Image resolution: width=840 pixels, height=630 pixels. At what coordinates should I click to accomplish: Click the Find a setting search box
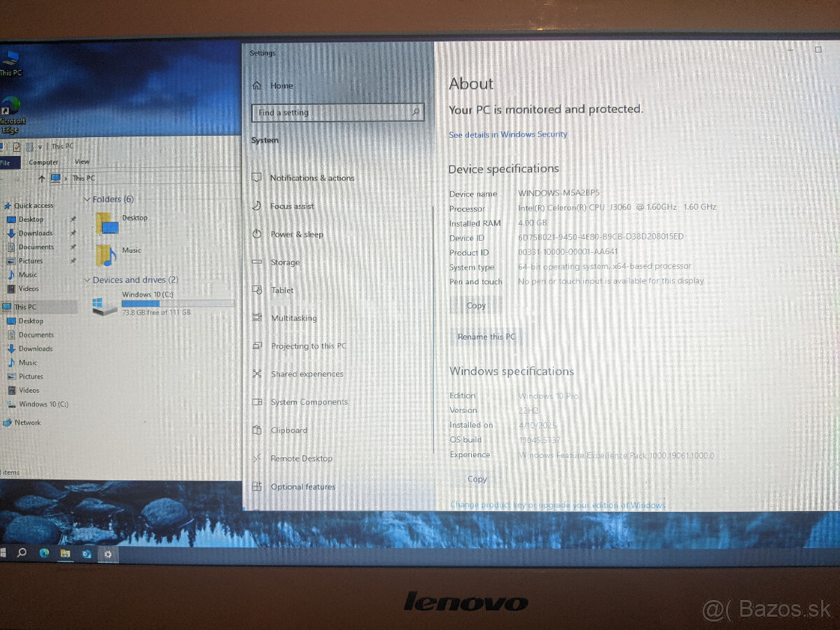[338, 112]
